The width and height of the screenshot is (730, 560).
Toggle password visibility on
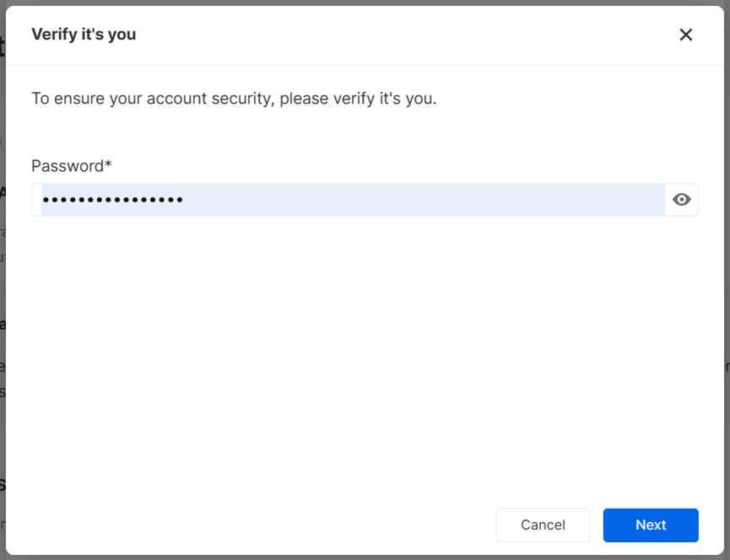coord(682,200)
